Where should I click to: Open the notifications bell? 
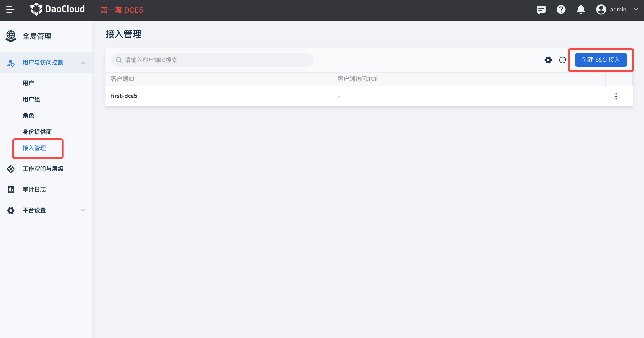pyautogui.click(x=580, y=10)
